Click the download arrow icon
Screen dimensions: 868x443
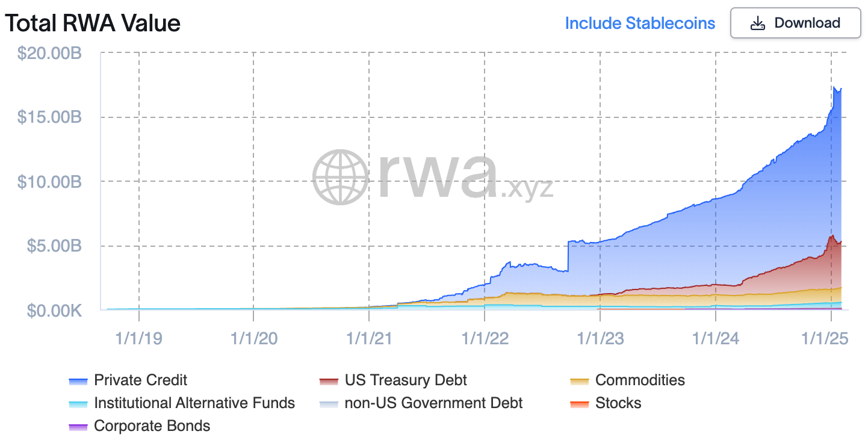757,23
